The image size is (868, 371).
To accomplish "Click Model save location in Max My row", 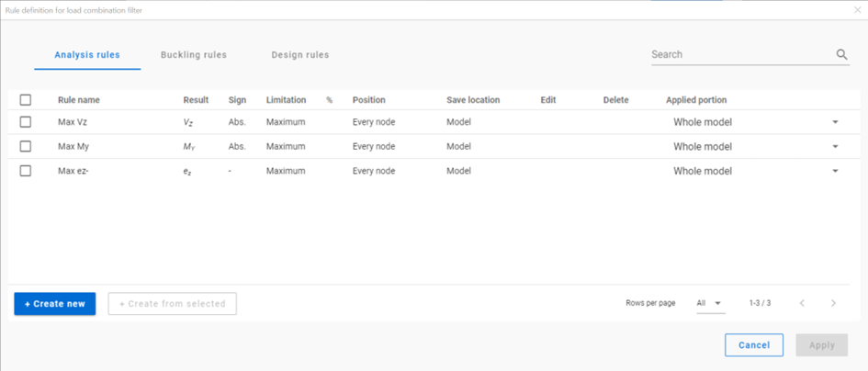I will [459, 147].
